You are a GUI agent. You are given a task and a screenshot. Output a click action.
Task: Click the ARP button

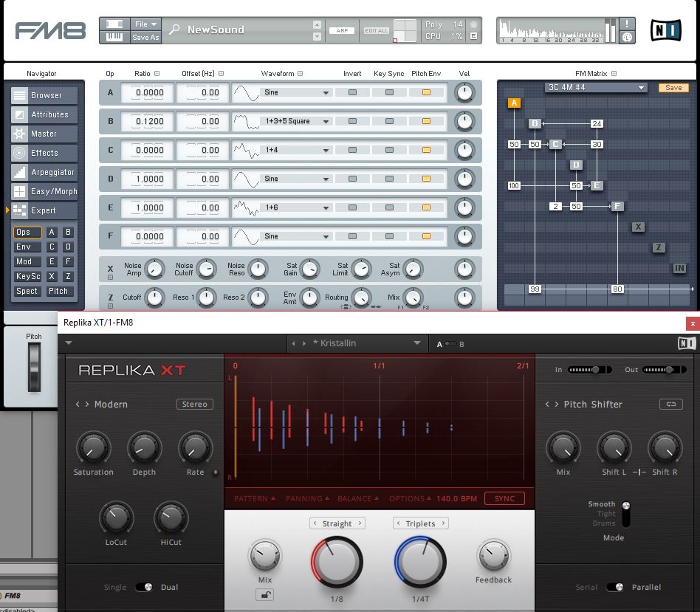click(x=342, y=30)
